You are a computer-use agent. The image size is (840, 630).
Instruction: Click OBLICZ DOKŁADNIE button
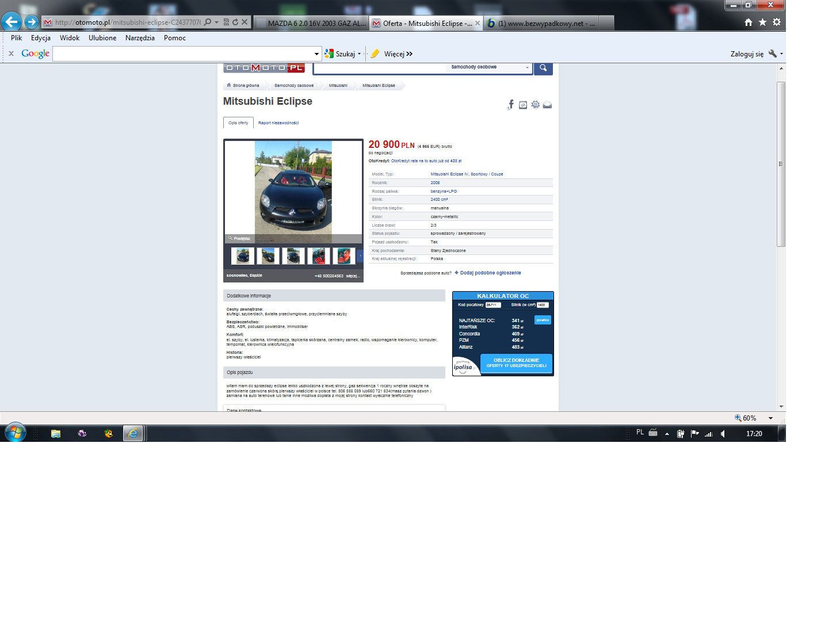pos(516,363)
